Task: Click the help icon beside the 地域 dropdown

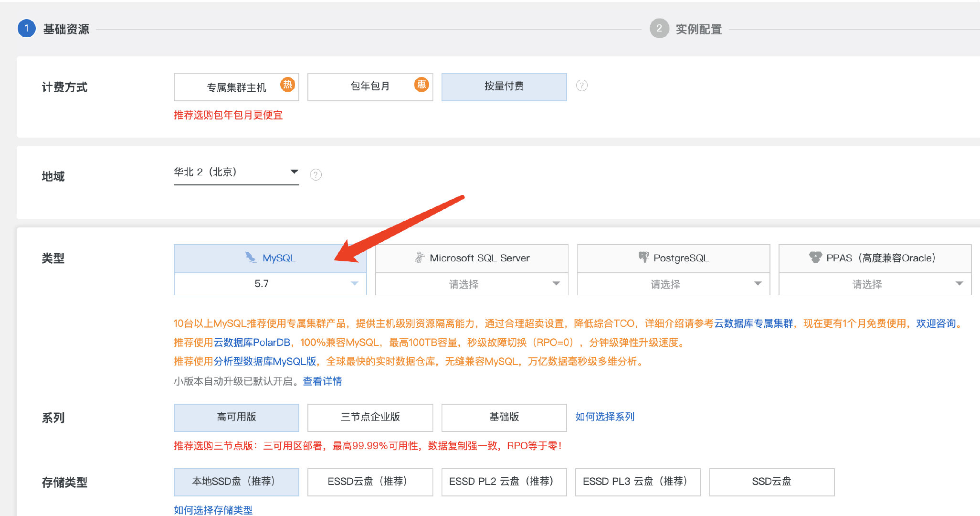Action: coord(316,175)
